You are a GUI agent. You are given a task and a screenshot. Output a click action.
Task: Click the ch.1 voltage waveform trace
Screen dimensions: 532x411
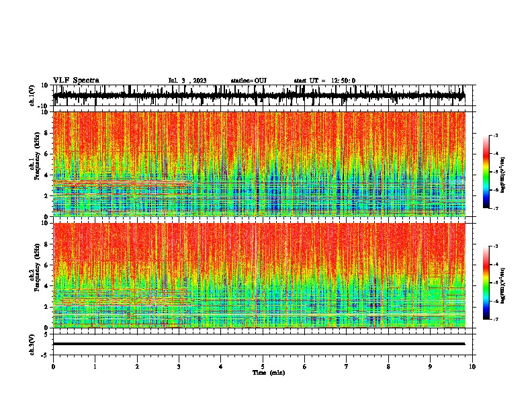[259, 95]
